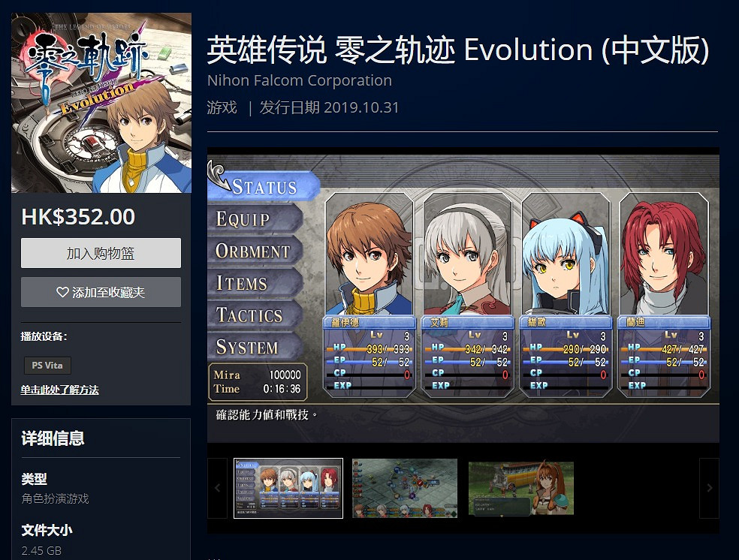739x560 pixels.
Task: Select STATUS in the game screenshot menu
Action: click(264, 186)
